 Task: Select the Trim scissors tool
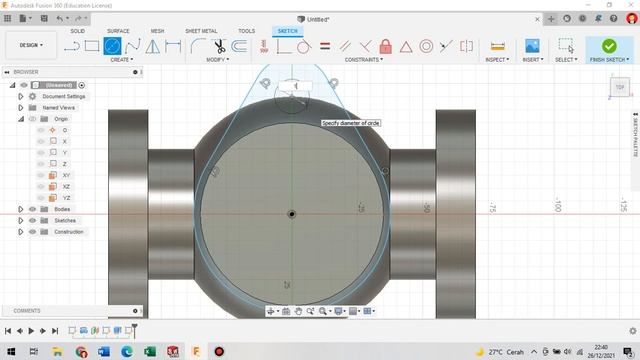[220, 46]
